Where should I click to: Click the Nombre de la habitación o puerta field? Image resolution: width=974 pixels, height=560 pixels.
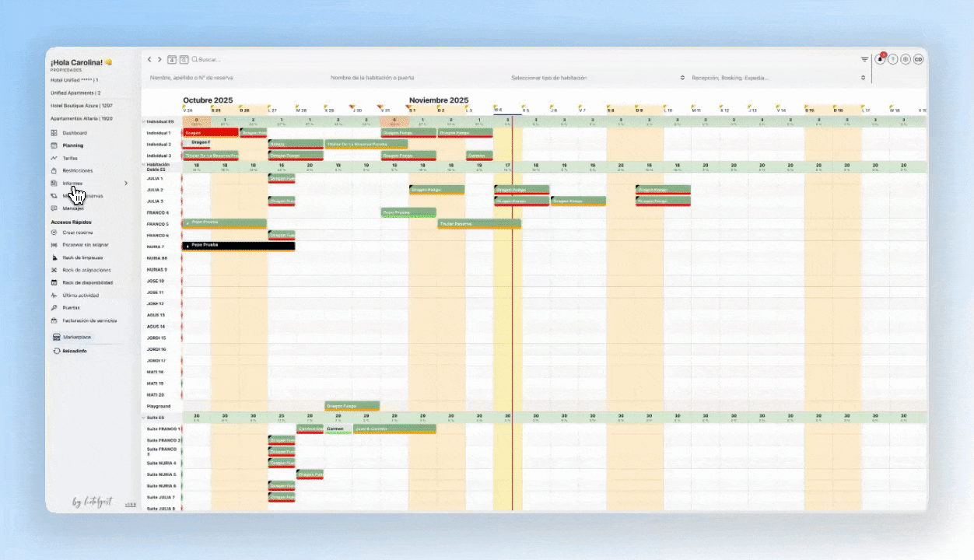417,78
